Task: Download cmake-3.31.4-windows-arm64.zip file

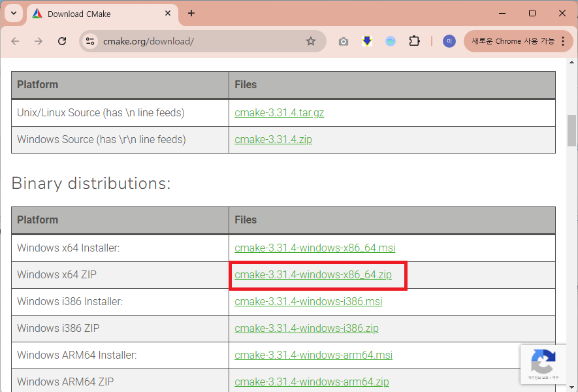Action: [312, 382]
